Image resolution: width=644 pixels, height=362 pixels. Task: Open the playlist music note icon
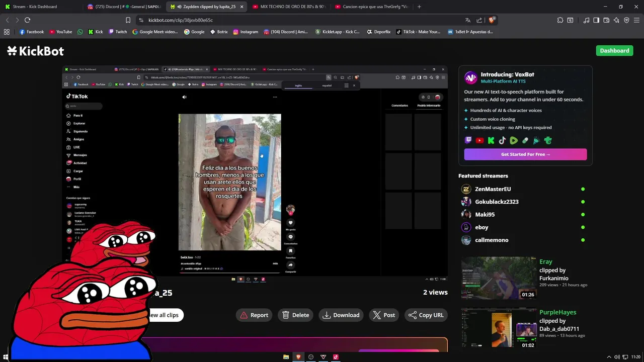pos(586,20)
